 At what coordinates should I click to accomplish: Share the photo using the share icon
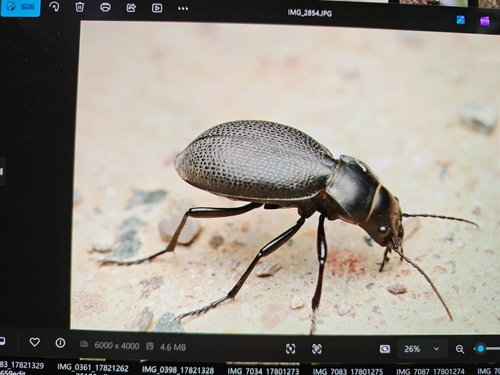click(131, 8)
